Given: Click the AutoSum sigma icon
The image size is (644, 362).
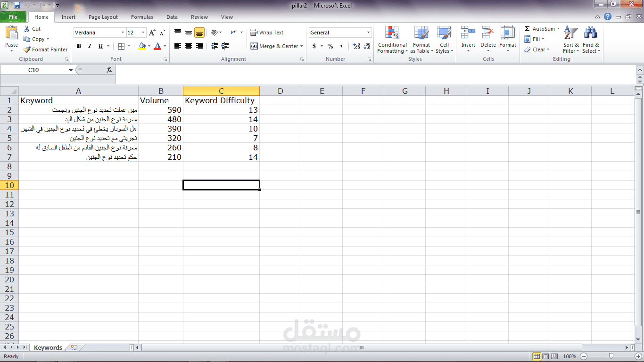Looking at the screenshot, I should click(x=527, y=29).
